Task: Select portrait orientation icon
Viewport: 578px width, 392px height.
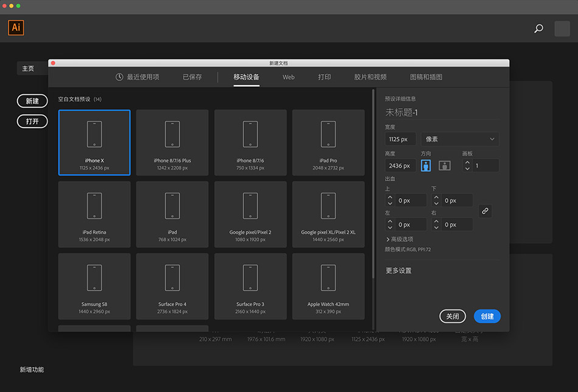Action: 426,166
